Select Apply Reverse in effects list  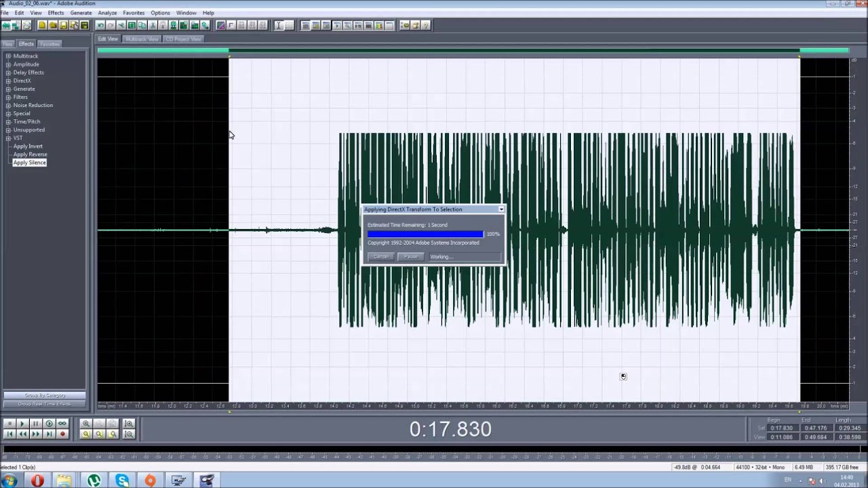pyautogui.click(x=30, y=155)
